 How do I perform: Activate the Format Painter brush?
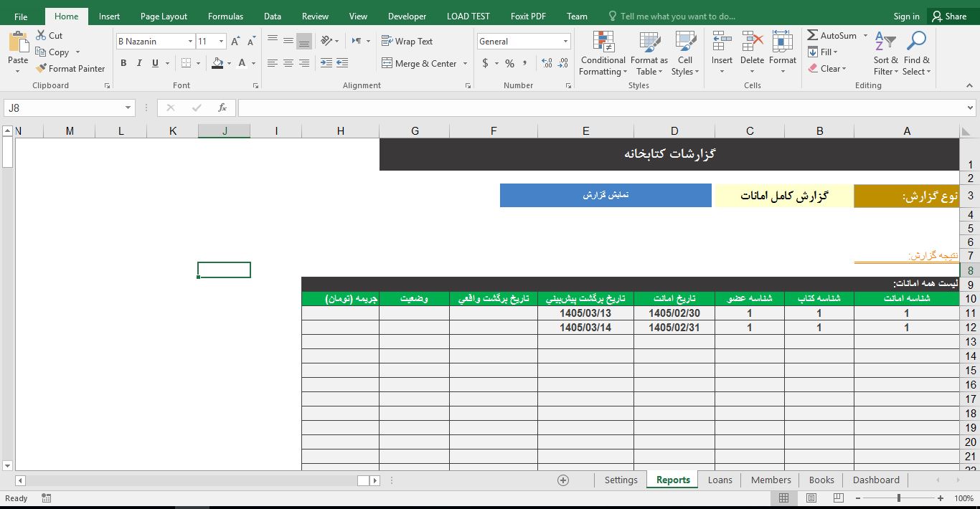pos(41,68)
